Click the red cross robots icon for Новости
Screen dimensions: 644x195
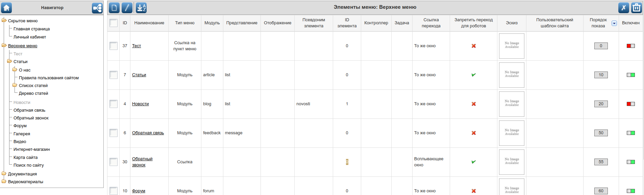pos(473,104)
